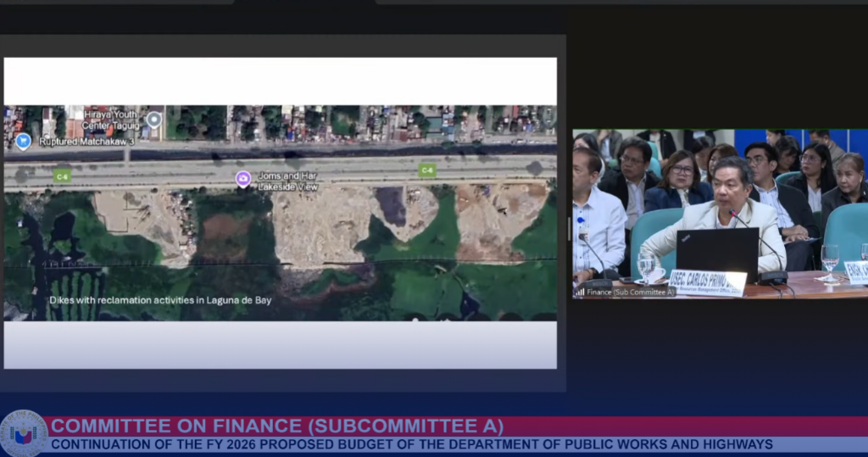868x457 pixels.
Task: Click the FY 2026 proposed budget subtitle banner
Action: (x=411, y=444)
